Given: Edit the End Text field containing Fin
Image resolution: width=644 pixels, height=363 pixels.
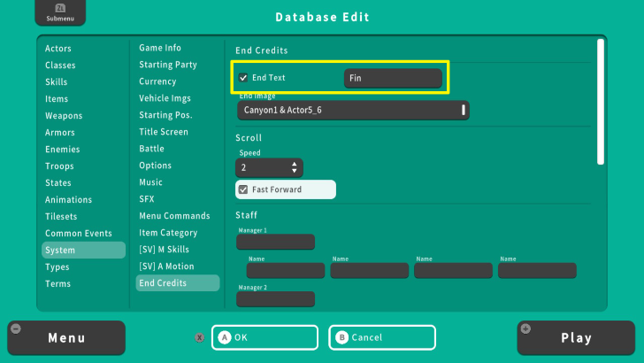Looking at the screenshot, I should 393,78.
